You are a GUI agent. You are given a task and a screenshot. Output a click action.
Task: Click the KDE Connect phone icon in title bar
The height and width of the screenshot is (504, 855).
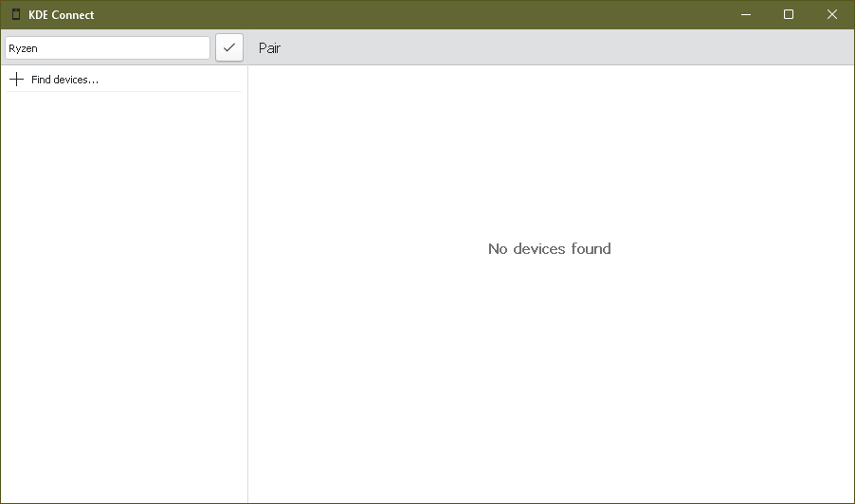[16, 15]
